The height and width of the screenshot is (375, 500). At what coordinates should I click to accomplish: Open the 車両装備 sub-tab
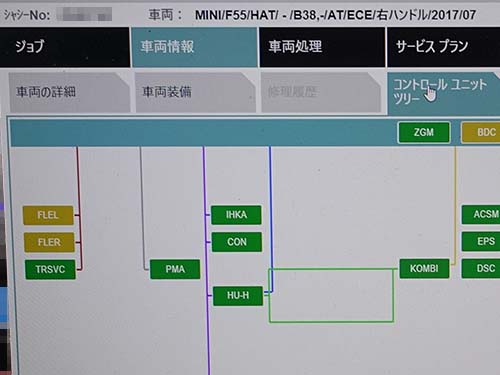[195, 92]
